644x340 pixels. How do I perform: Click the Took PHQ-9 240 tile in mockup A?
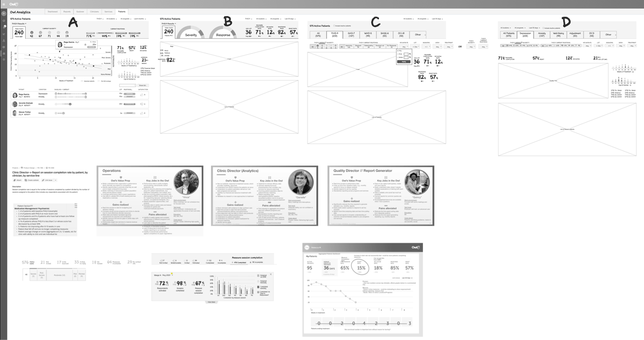(19, 32)
